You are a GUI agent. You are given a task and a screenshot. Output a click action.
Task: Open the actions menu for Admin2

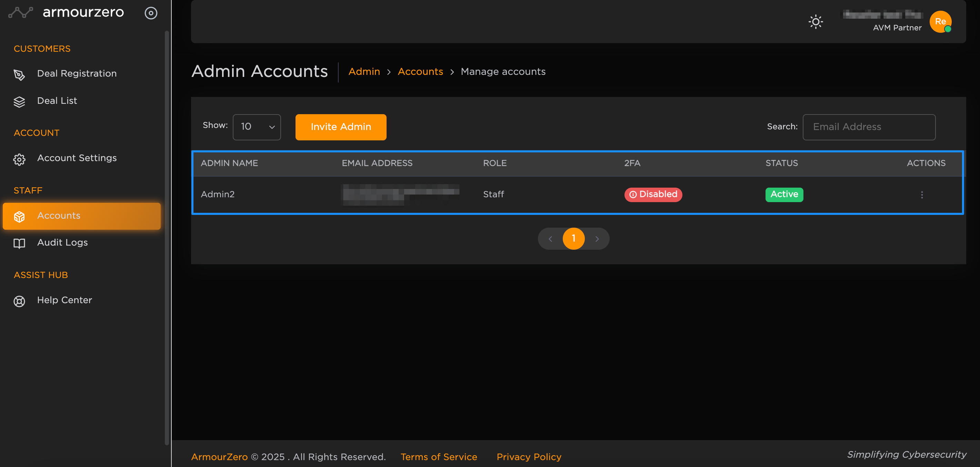pyautogui.click(x=921, y=195)
